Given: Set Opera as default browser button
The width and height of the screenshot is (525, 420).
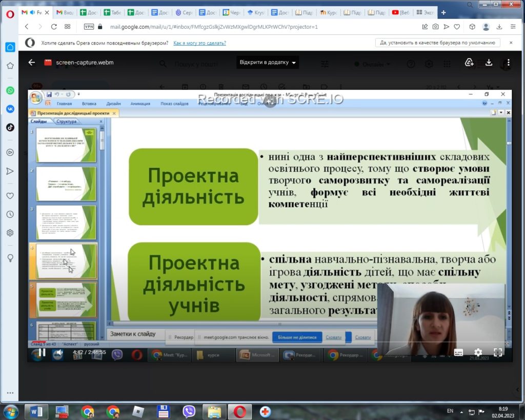Looking at the screenshot, I should tap(437, 43).
